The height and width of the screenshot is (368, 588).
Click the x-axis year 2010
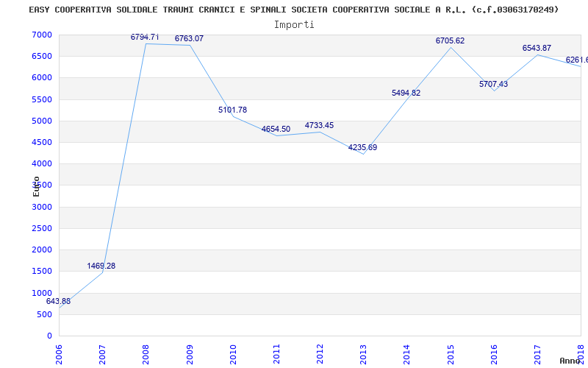tap(233, 354)
